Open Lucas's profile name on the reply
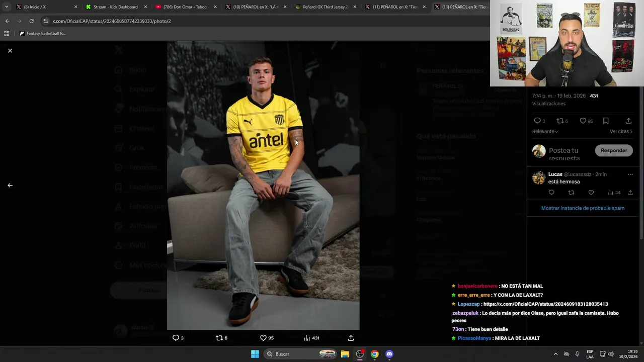The height and width of the screenshot is (362, 644). [x=555, y=174]
